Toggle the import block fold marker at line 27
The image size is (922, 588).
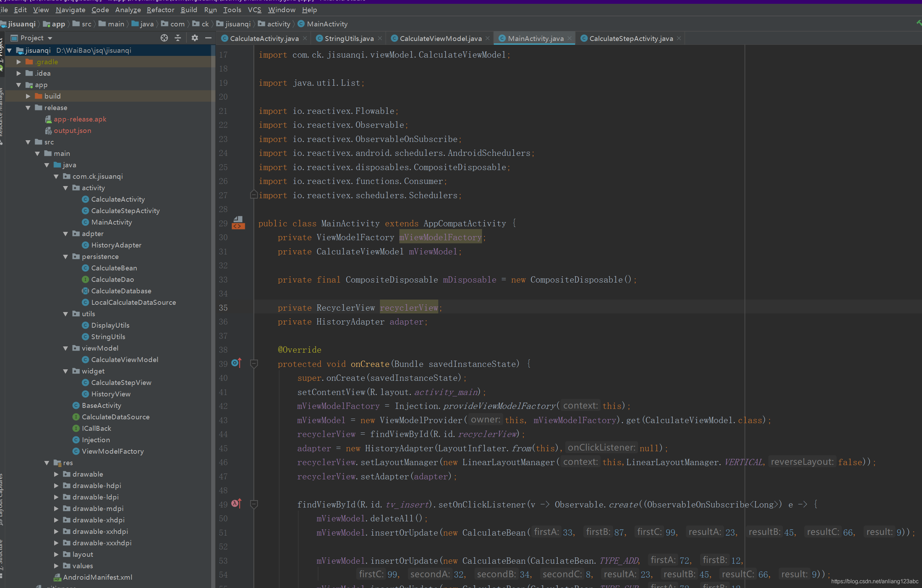254,195
